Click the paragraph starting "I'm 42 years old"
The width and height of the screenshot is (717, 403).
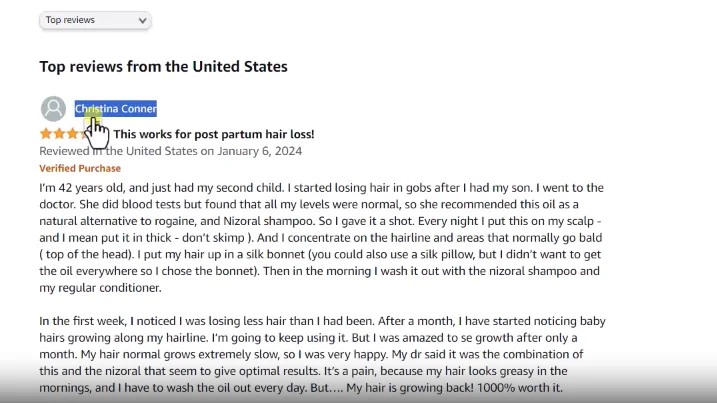point(322,237)
